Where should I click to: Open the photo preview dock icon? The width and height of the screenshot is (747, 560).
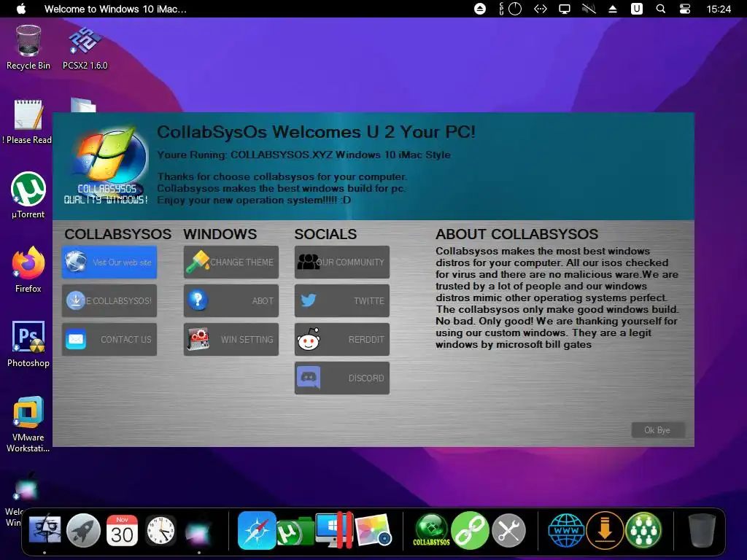click(x=373, y=530)
